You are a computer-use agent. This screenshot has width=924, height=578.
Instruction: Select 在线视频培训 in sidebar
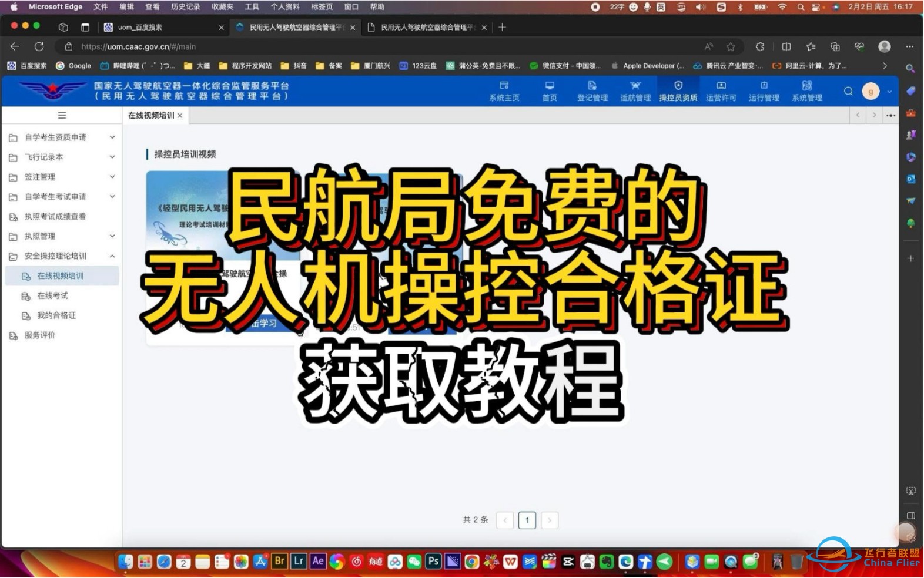[x=62, y=275]
